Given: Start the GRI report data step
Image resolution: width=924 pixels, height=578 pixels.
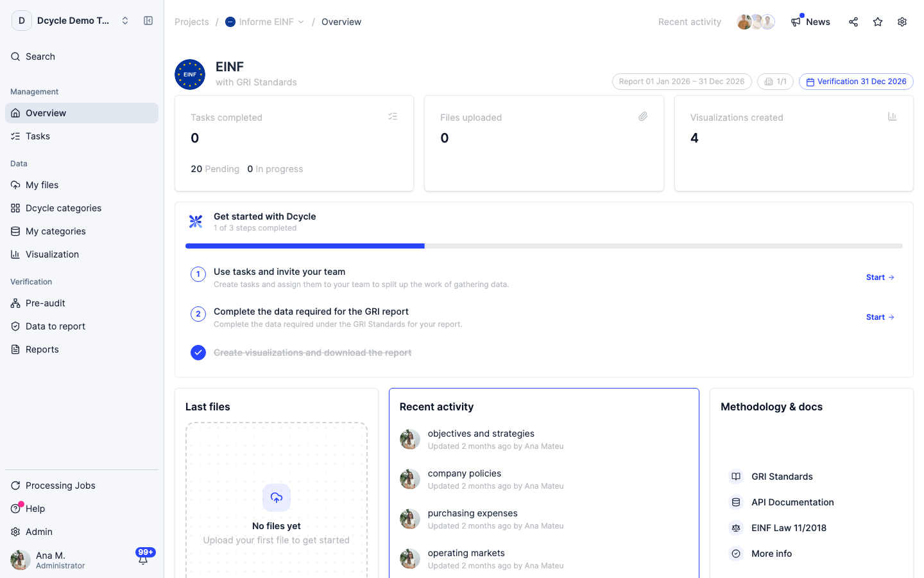Looking at the screenshot, I should pos(880,317).
